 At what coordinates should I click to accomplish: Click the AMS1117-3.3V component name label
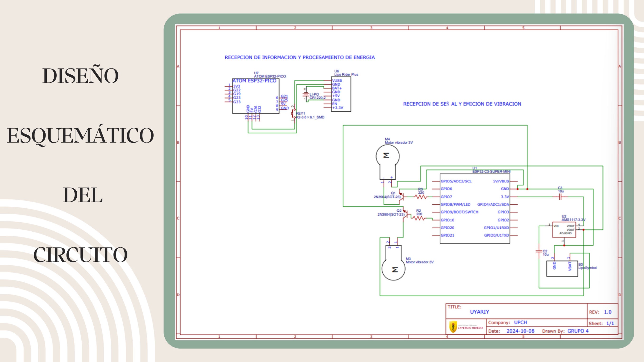574,220
